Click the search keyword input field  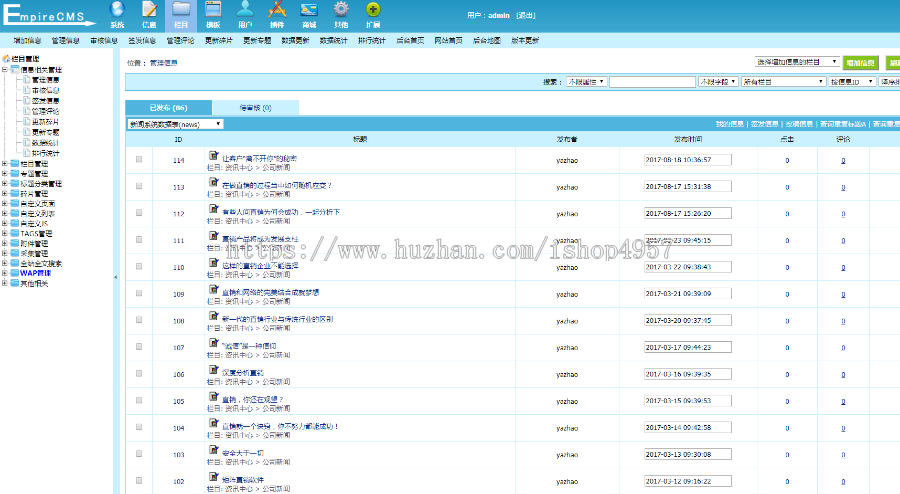[x=652, y=82]
